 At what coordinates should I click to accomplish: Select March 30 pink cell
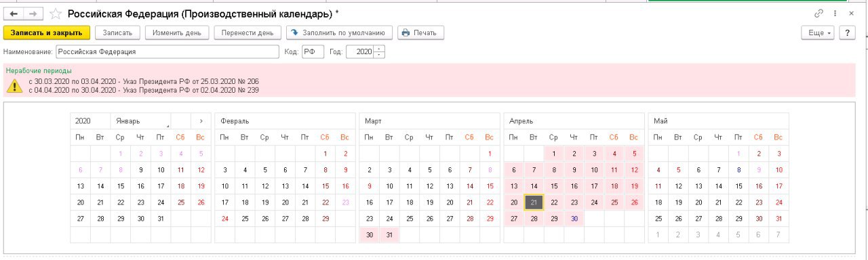tap(369, 235)
